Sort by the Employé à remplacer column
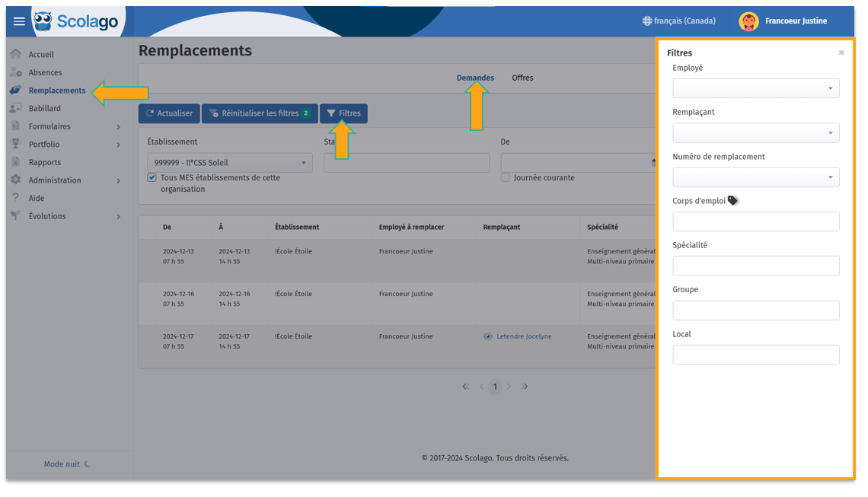This screenshot has height=497, width=868. (411, 227)
